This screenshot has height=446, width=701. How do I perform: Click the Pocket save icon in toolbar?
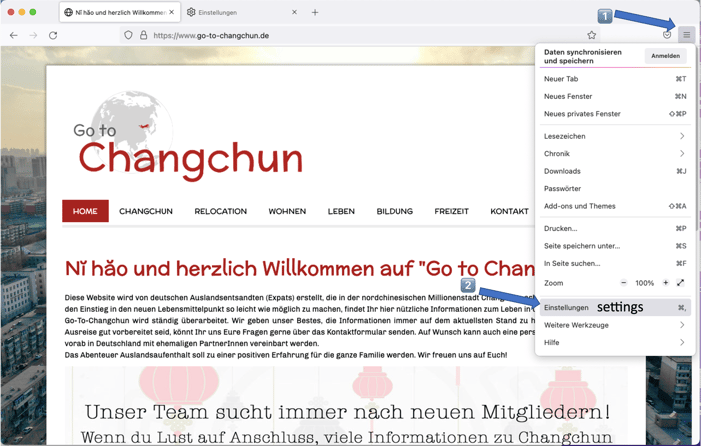[x=667, y=35]
